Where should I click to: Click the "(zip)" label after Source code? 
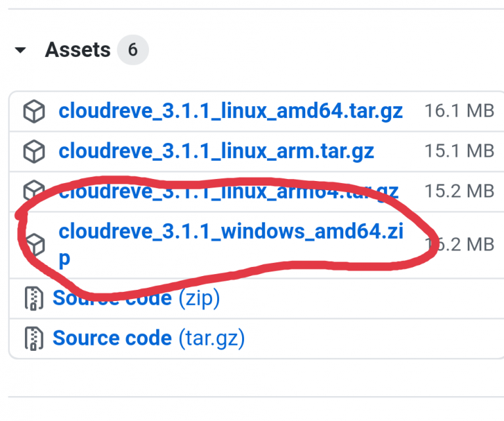click(199, 298)
